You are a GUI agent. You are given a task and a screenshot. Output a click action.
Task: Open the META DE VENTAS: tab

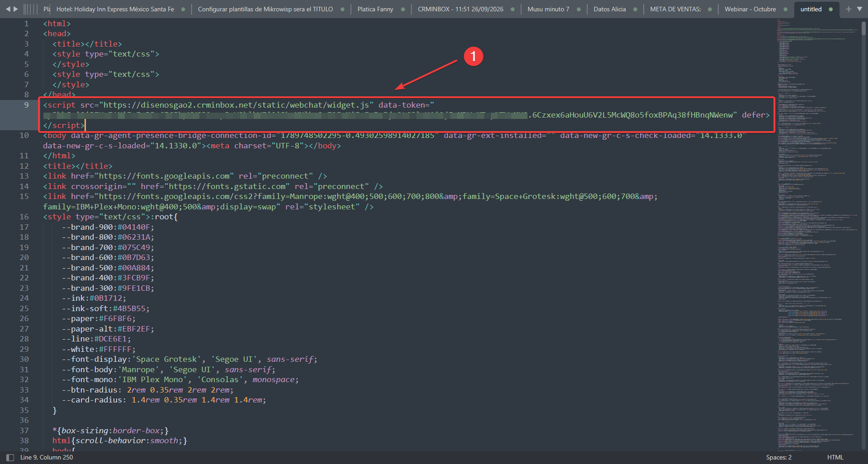click(x=675, y=9)
